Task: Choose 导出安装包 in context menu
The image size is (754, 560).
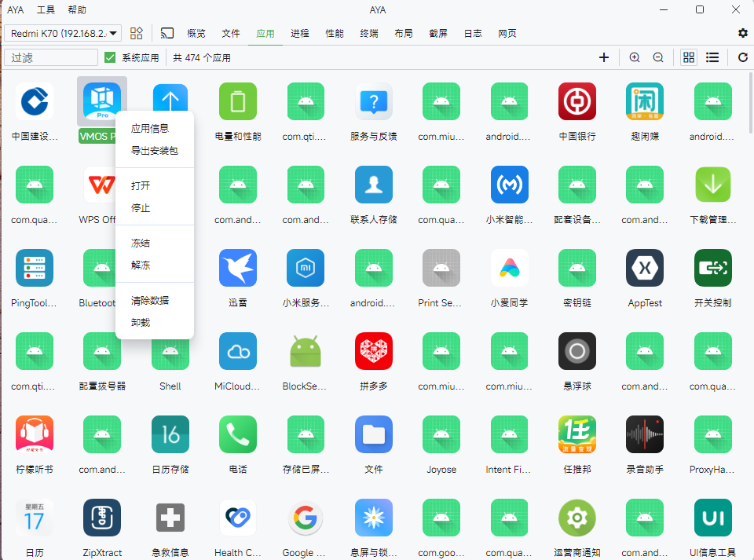Action: point(155,151)
